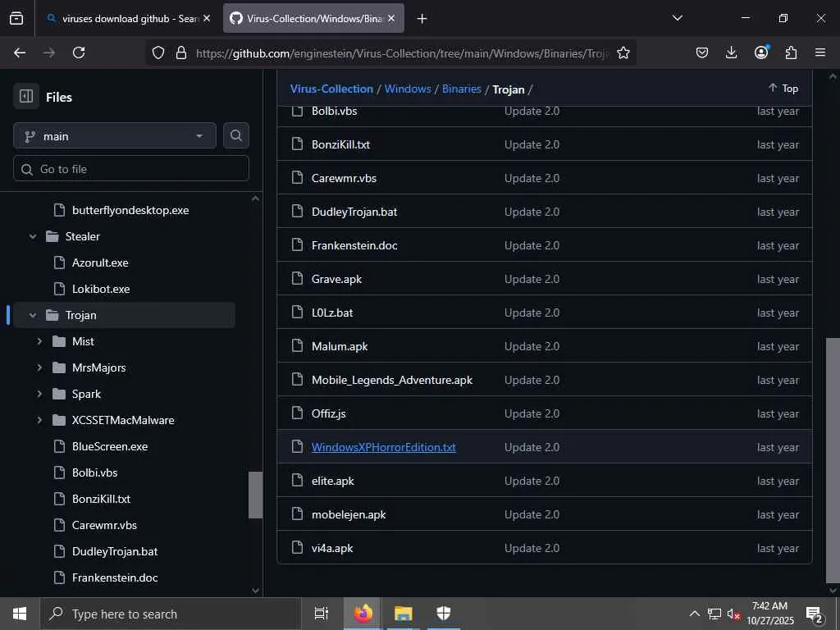The width and height of the screenshot is (840, 630).
Task: Click the main page vertical scrollbar thumb
Action: pyautogui.click(x=833, y=460)
